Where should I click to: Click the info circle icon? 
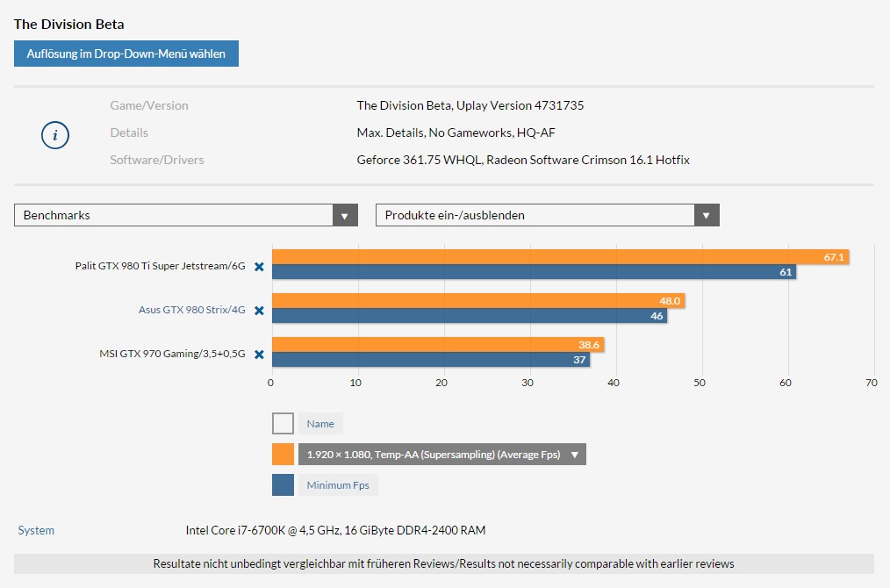(x=55, y=135)
